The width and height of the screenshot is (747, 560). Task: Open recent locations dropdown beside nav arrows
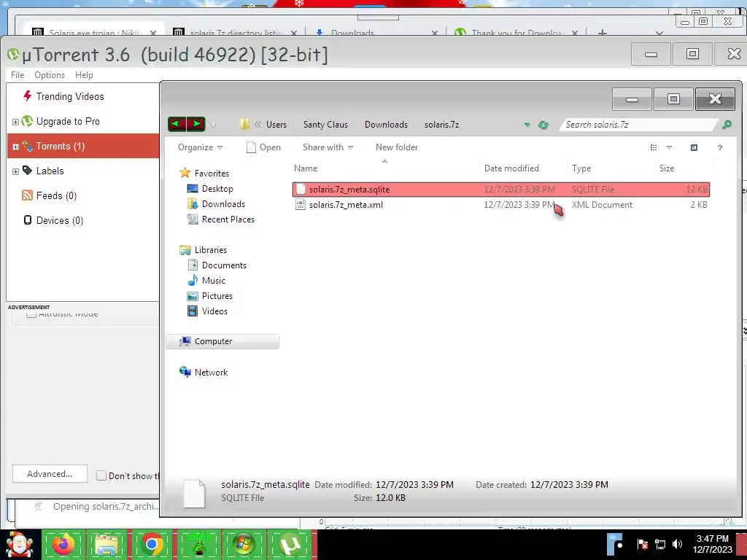pyautogui.click(x=213, y=125)
